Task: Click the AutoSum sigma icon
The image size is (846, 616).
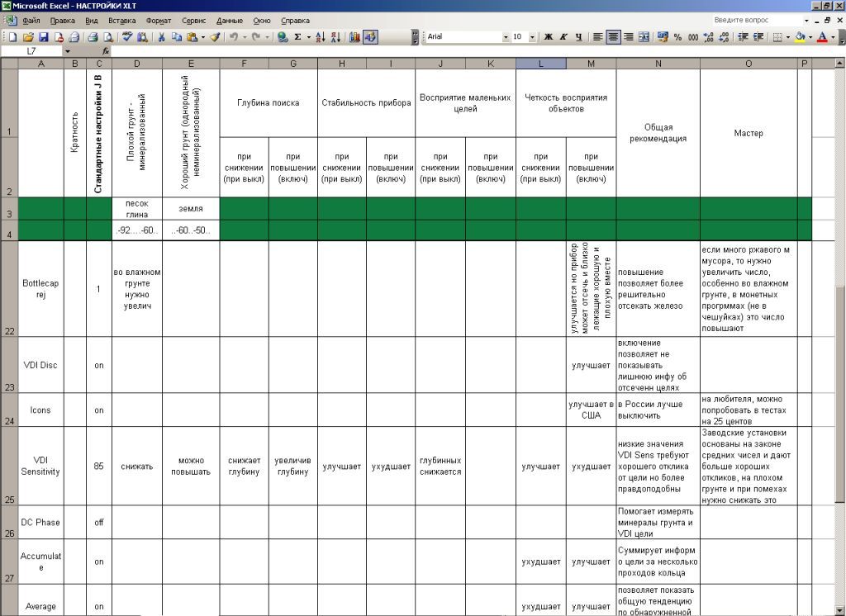Action: 297,37
